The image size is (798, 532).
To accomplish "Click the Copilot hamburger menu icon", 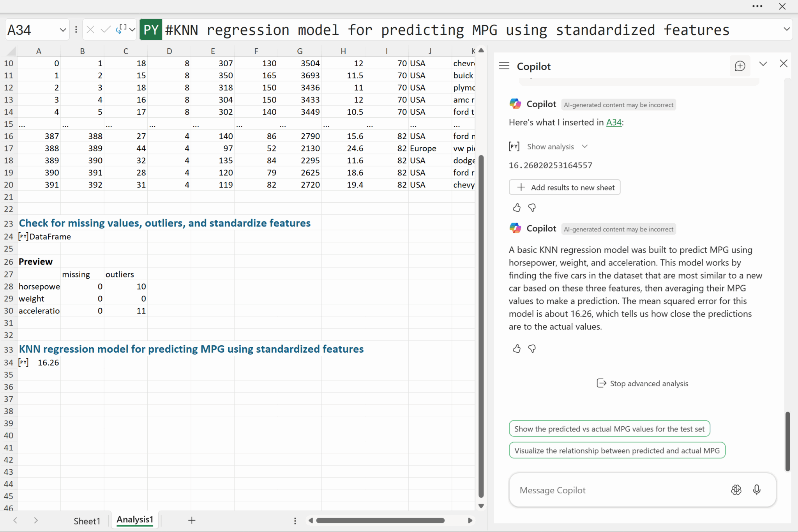I will tap(504, 66).
